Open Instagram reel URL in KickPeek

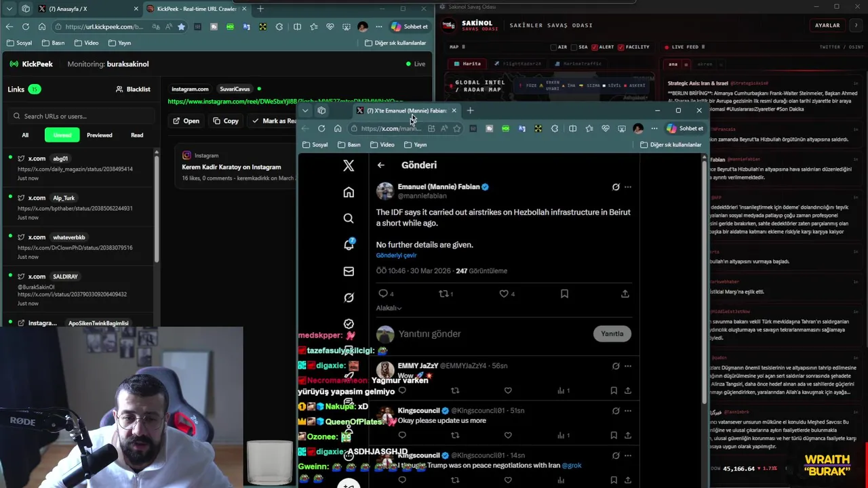pos(285,102)
